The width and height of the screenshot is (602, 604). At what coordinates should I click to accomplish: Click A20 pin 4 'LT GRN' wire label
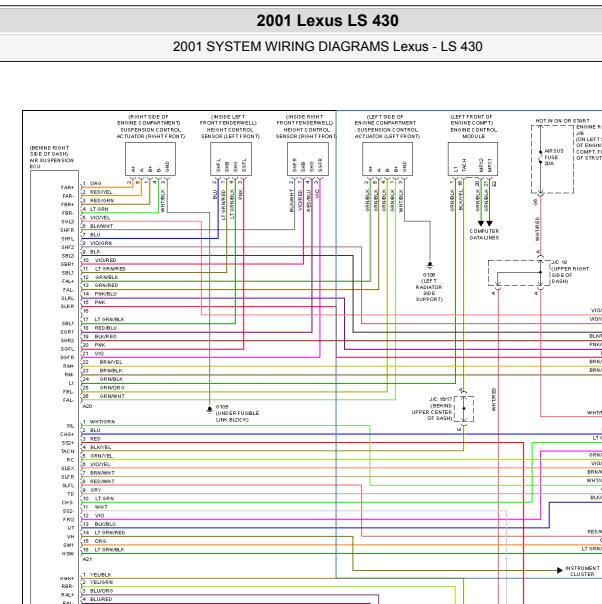99,209
